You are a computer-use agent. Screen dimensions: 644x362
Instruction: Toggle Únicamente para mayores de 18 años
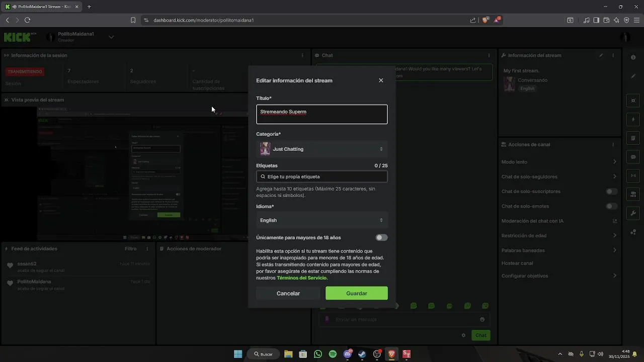point(382,237)
